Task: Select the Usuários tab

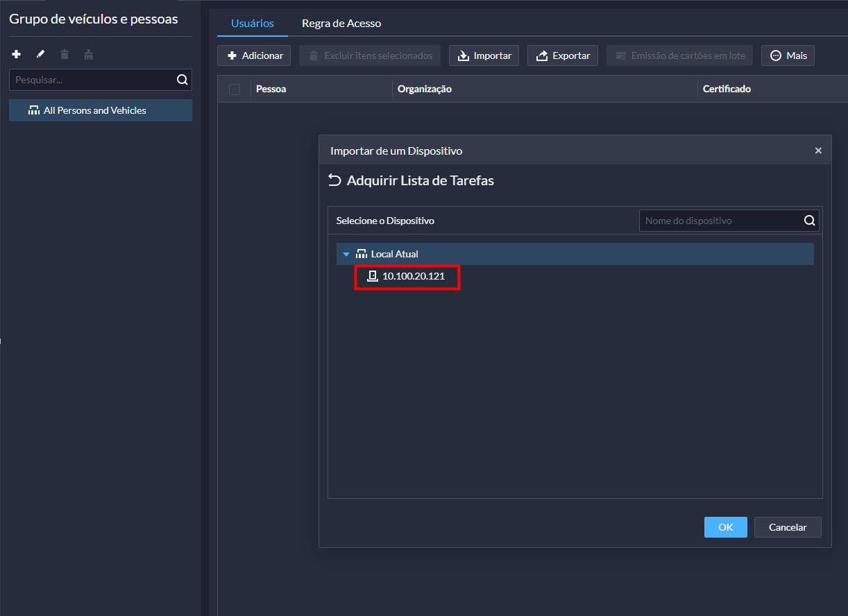Action: (x=252, y=24)
